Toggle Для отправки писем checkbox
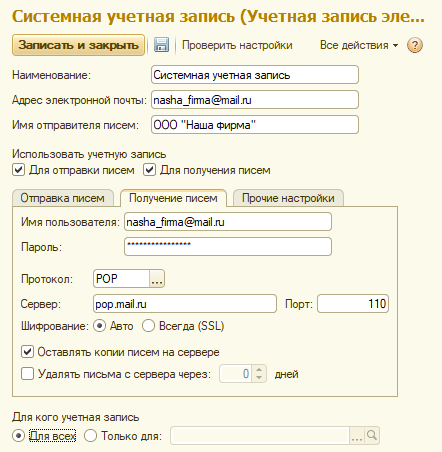Viewport: 442px width, 452px height. pos(19,170)
